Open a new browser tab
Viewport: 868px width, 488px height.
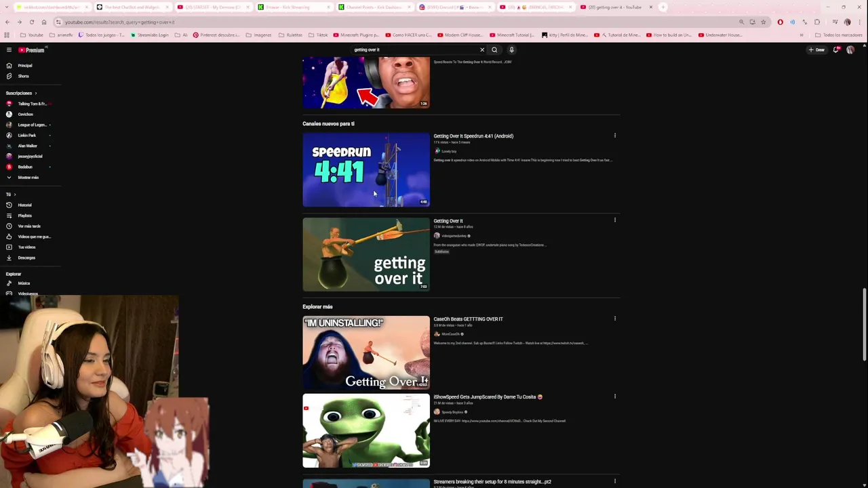(x=663, y=7)
